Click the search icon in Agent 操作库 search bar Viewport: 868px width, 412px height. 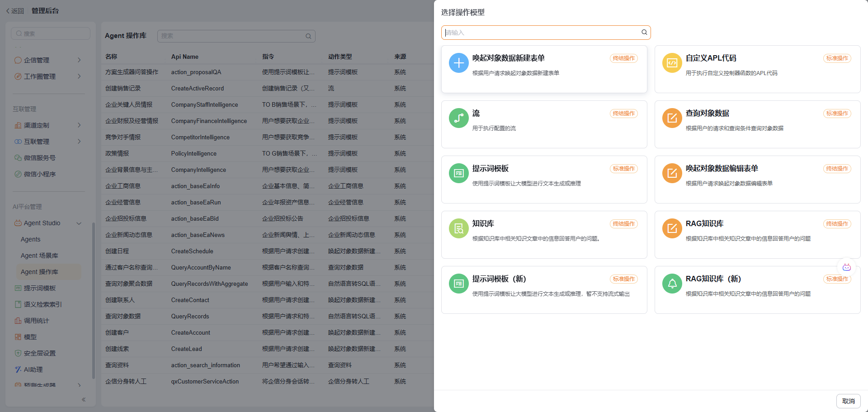(x=308, y=36)
